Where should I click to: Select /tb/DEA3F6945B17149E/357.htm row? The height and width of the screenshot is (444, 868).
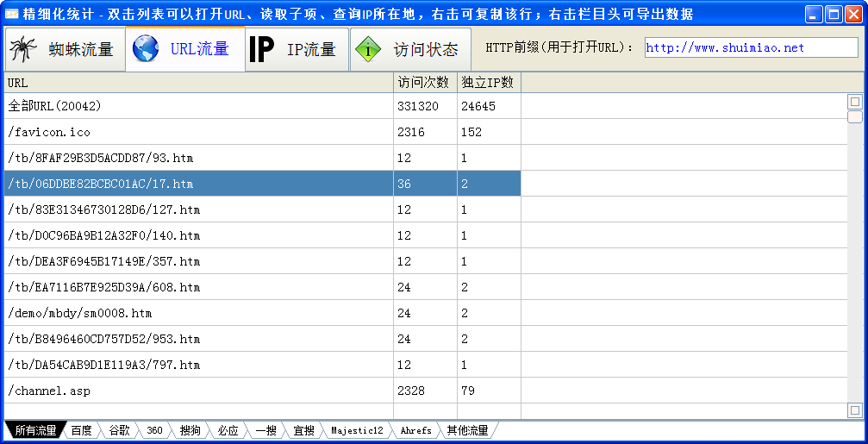262,261
